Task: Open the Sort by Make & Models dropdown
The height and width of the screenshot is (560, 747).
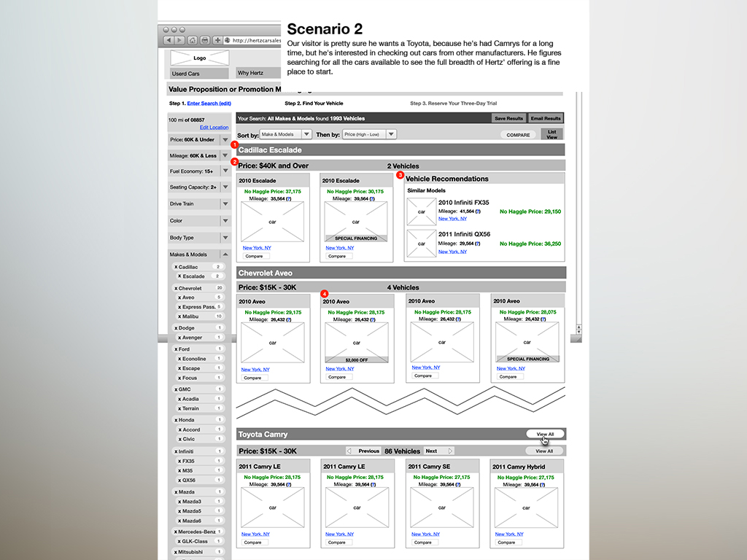Action: point(285,134)
